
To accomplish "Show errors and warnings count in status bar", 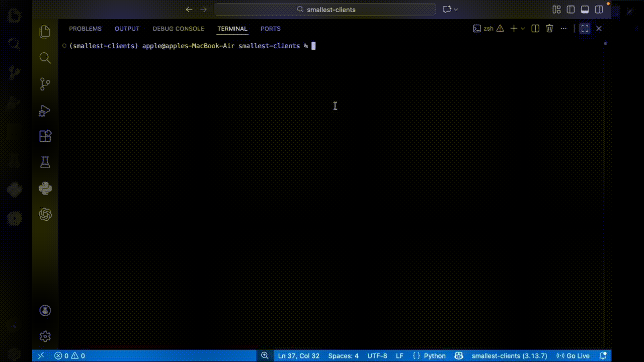I will (69, 356).
